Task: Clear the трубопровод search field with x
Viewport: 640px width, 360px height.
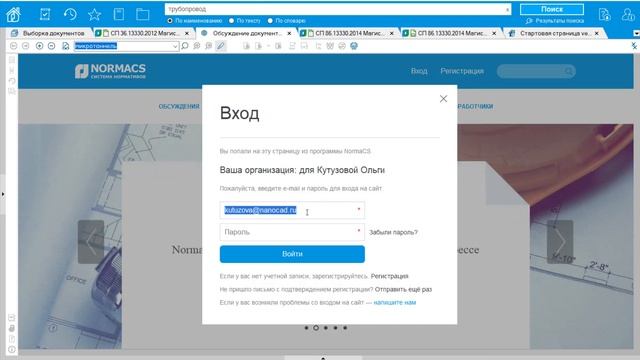Action: (x=507, y=9)
